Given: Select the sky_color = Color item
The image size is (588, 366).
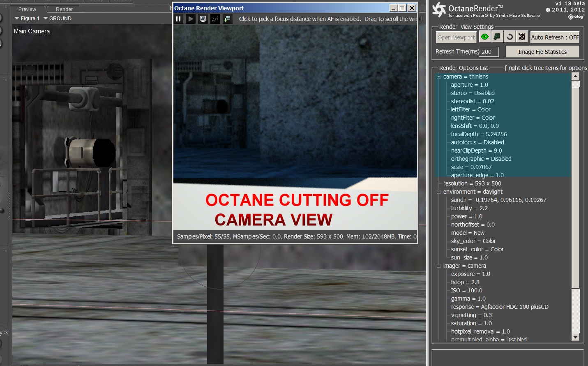Looking at the screenshot, I should tap(473, 241).
